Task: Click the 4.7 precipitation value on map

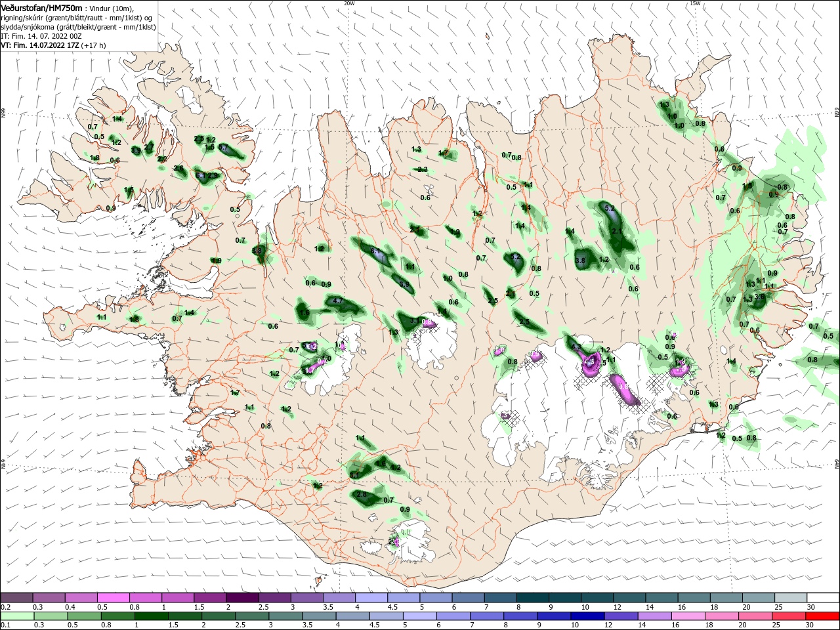Action: click(339, 301)
